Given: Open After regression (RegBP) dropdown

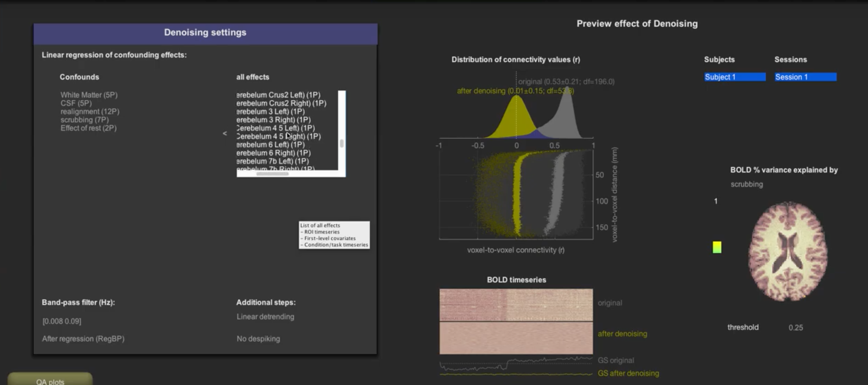Looking at the screenshot, I should point(83,339).
